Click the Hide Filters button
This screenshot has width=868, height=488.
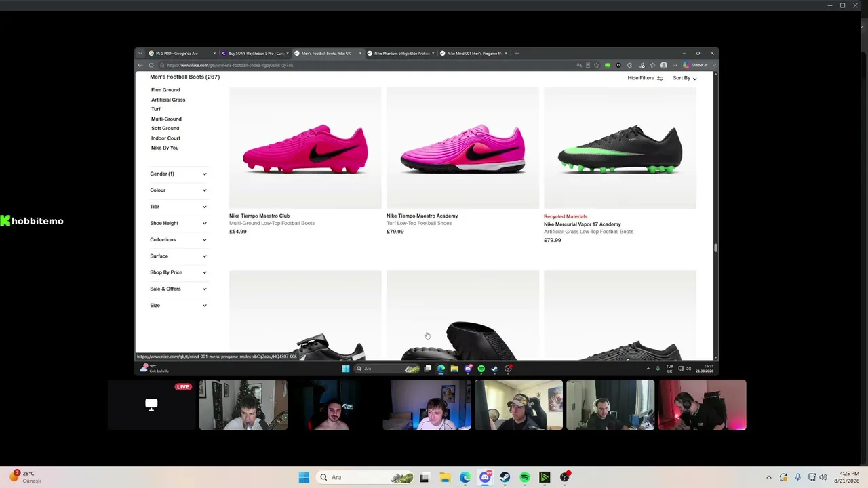coord(645,78)
